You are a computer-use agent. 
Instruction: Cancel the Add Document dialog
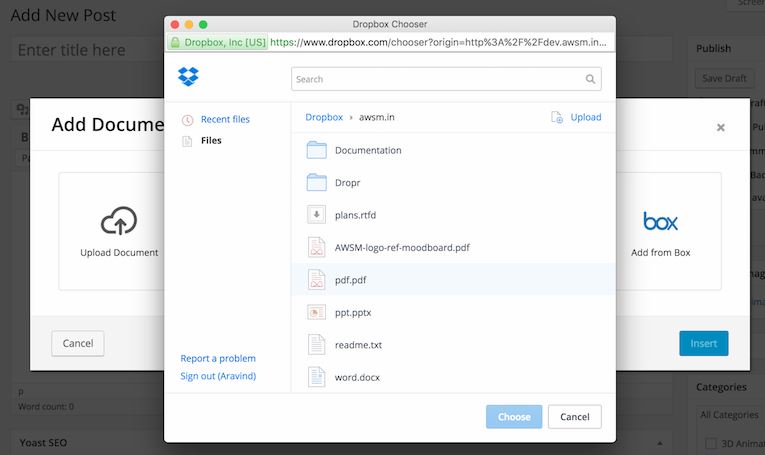78,343
